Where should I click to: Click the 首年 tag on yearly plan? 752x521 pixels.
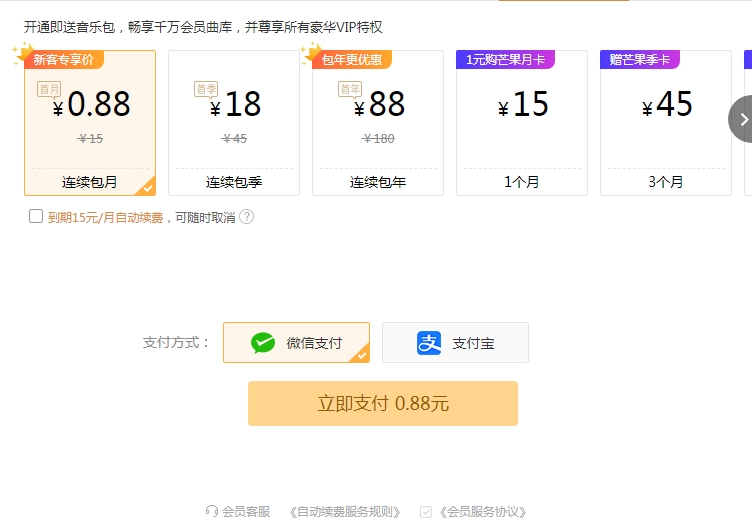click(350, 89)
